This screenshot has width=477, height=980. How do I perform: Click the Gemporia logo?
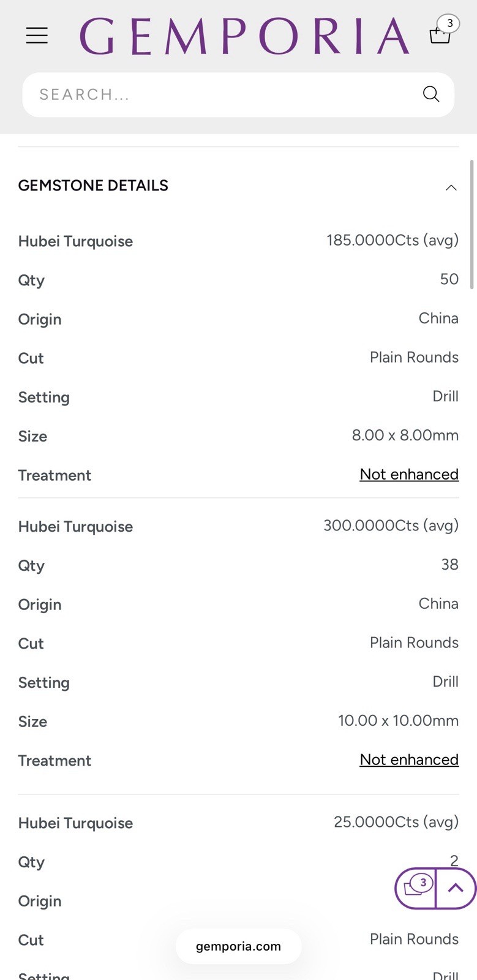pyautogui.click(x=244, y=36)
